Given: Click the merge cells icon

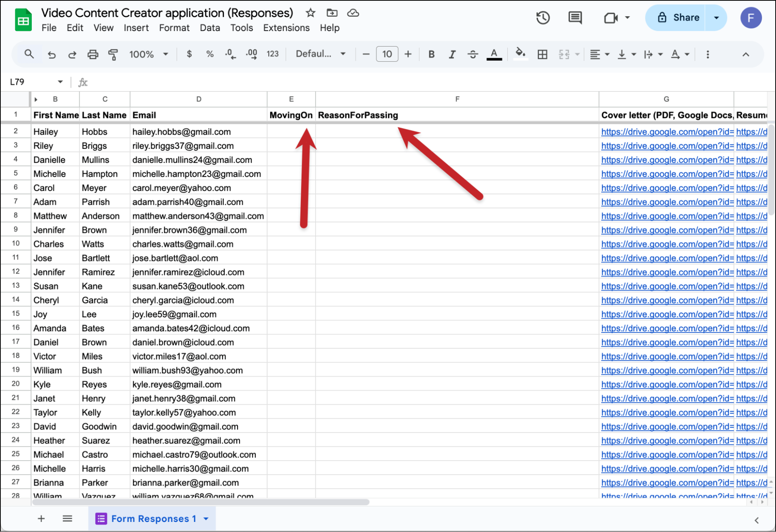Looking at the screenshot, I should [564, 54].
